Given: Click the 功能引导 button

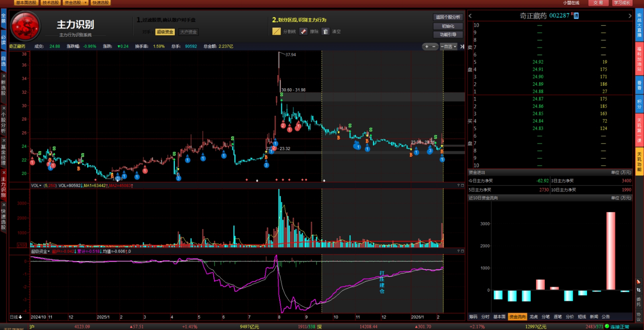Looking at the screenshot, I should point(448,35).
